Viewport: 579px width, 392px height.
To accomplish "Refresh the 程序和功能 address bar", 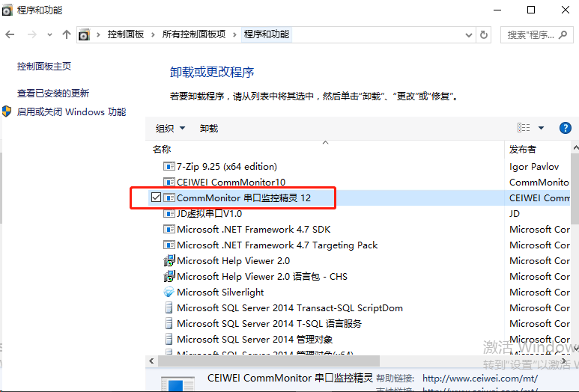I will coord(484,34).
